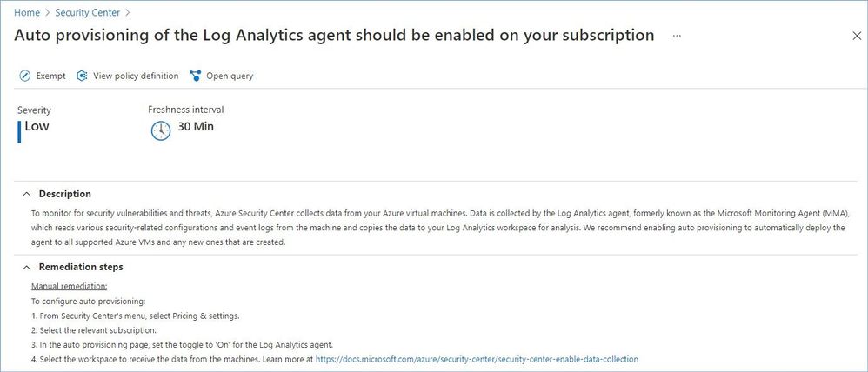Viewport: 868px width, 372px height.
Task: Click the Remediation steps heading text
Action: click(x=81, y=267)
